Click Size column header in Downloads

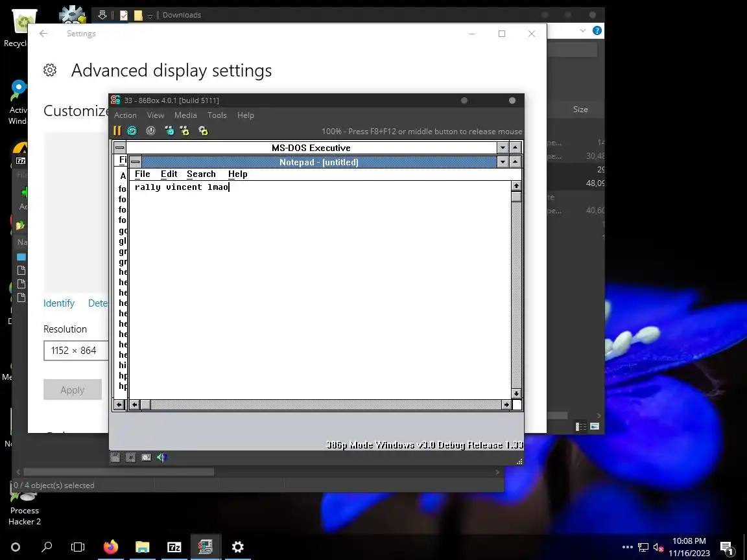point(580,110)
